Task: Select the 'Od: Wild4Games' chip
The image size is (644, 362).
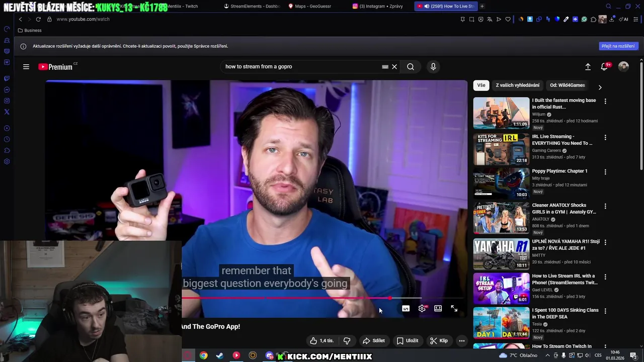Action: click(x=568, y=85)
